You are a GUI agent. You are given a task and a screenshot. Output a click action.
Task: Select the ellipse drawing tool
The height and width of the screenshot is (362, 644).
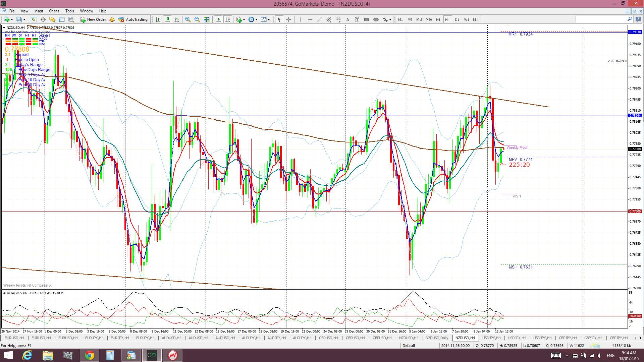(376, 19)
